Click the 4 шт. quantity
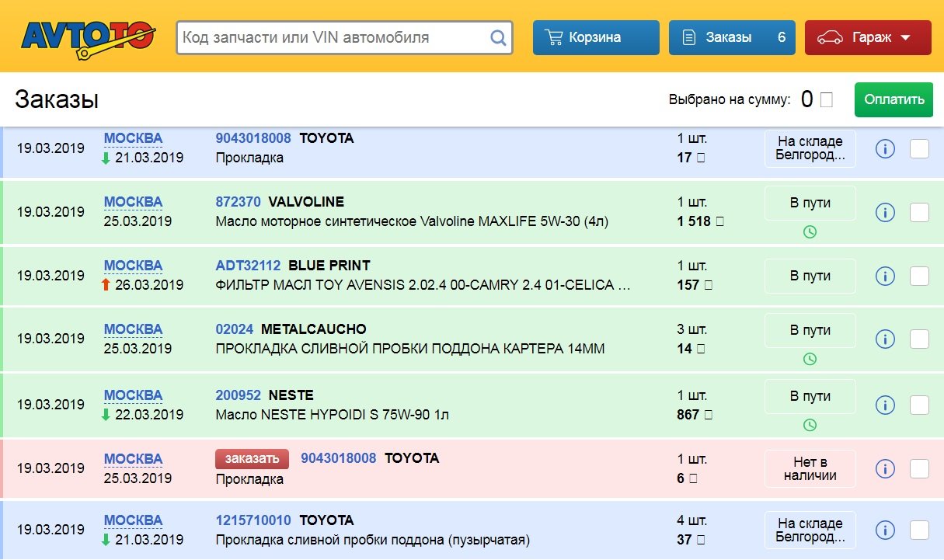This screenshot has height=560, width=944. pos(692,520)
